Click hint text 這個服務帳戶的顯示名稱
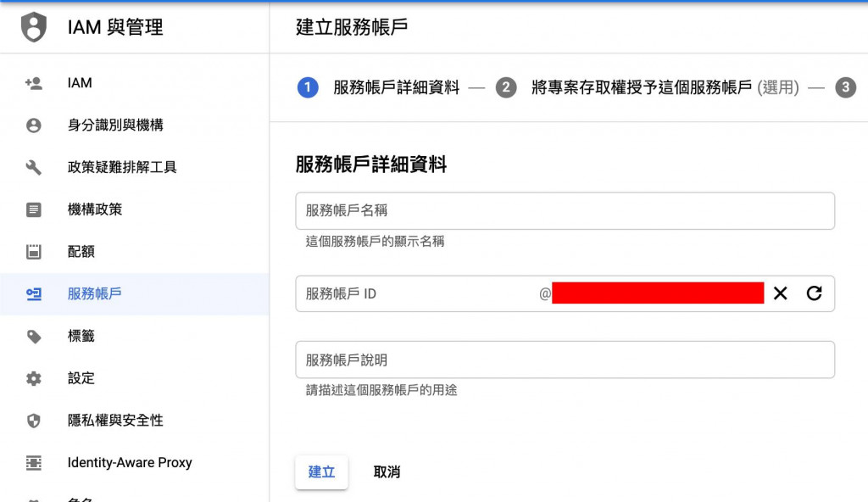Viewport: 868px width, 502px height. click(375, 241)
